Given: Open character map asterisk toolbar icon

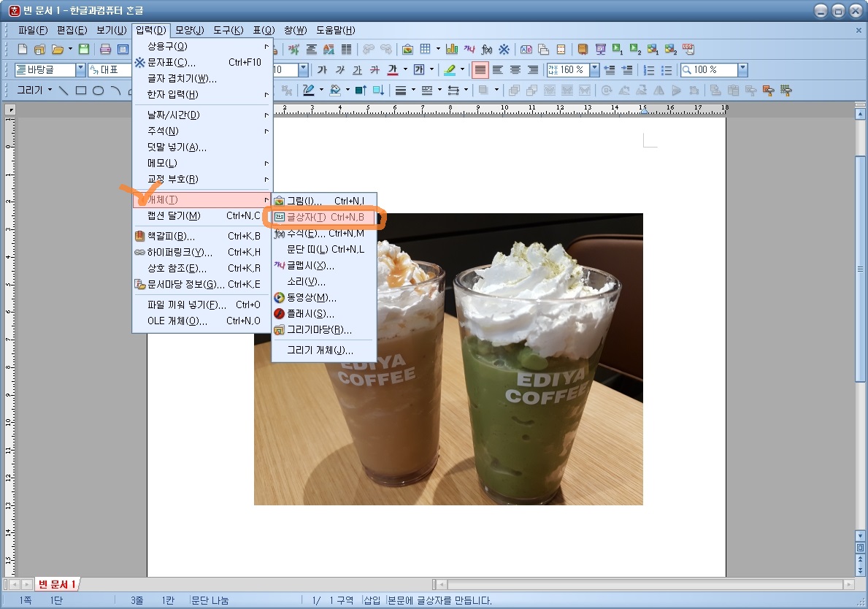Looking at the screenshot, I should click(504, 49).
